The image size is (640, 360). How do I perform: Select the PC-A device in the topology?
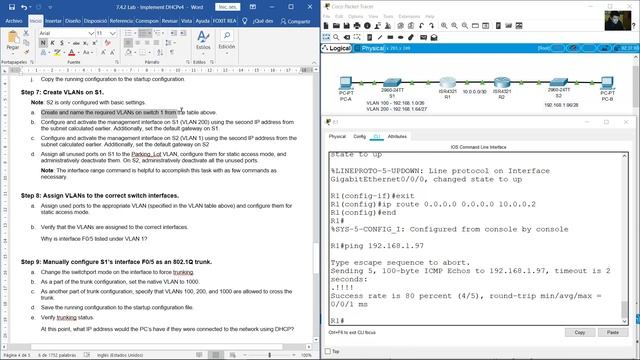pyautogui.click(x=346, y=83)
